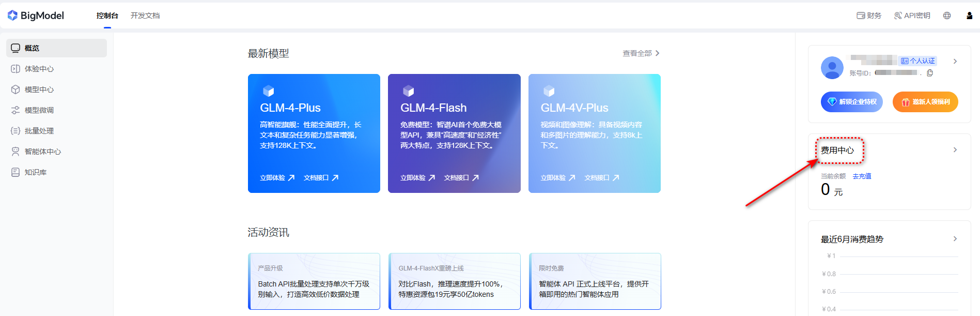Image resolution: width=980 pixels, height=316 pixels.
Task: Click the 邀新人领福利 button
Action: [x=925, y=102]
